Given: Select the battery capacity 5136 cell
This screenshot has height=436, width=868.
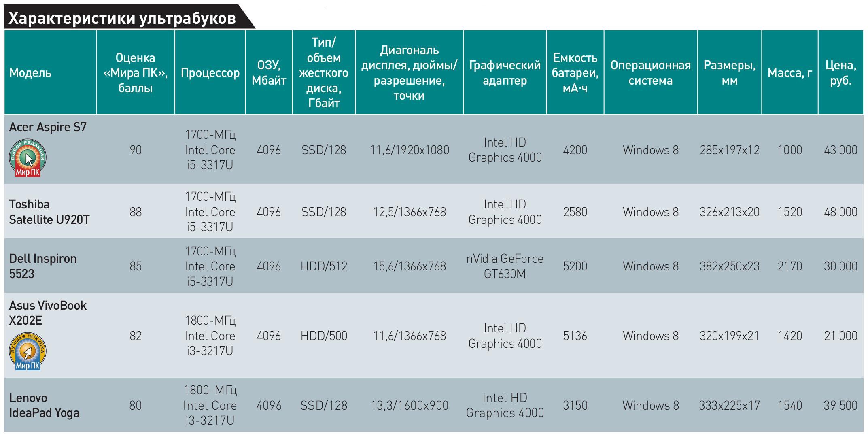Looking at the screenshot, I should tap(575, 336).
